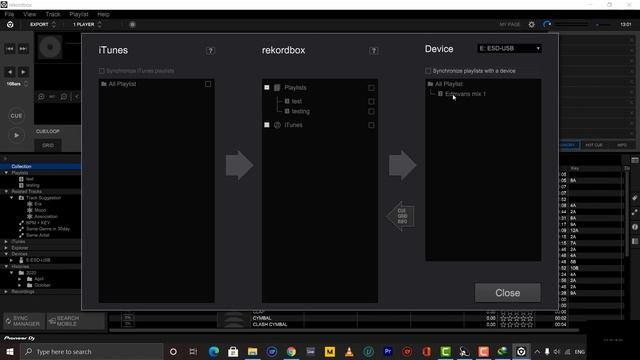Viewport: 640px width, 360px height.
Task: Open the 1 PLAYER layout selector
Action: click(87, 24)
